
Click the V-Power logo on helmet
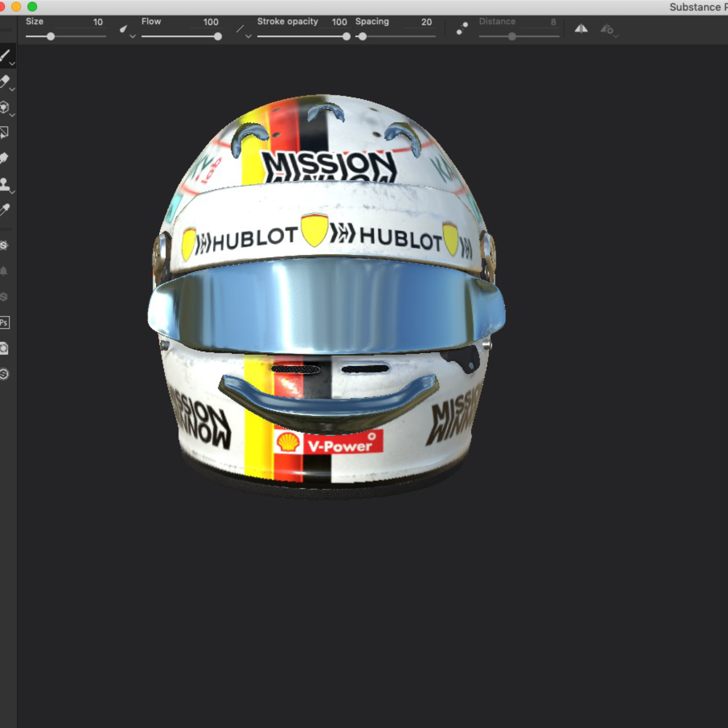[x=328, y=442]
